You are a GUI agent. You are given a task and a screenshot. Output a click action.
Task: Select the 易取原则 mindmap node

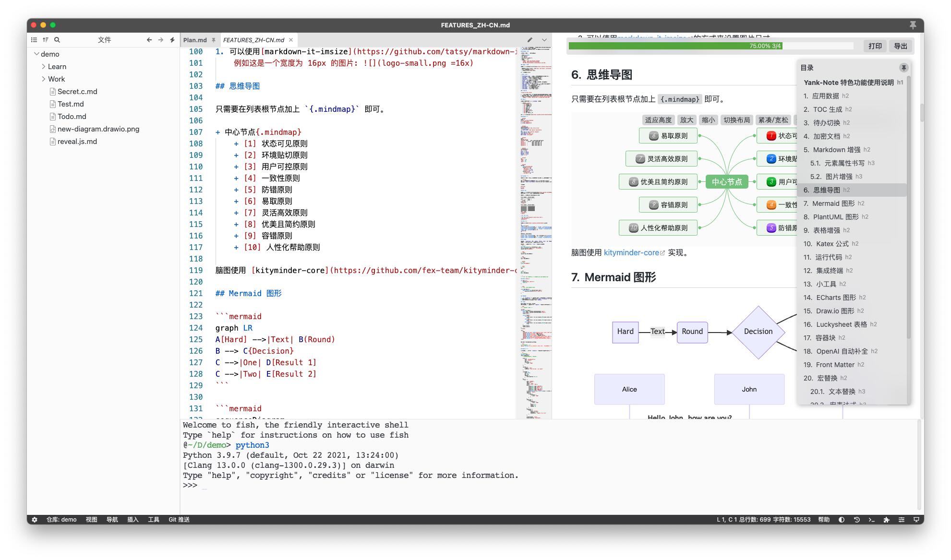[x=668, y=136]
